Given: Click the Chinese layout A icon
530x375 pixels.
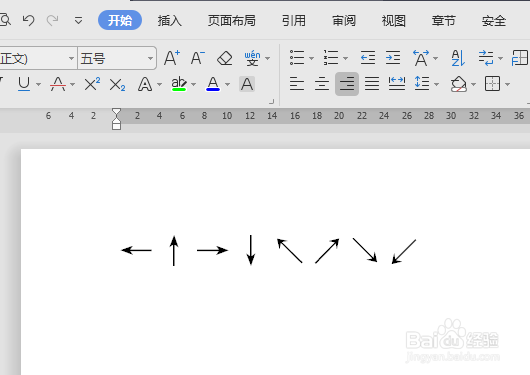Looking at the screenshot, I should [x=421, y=58].
